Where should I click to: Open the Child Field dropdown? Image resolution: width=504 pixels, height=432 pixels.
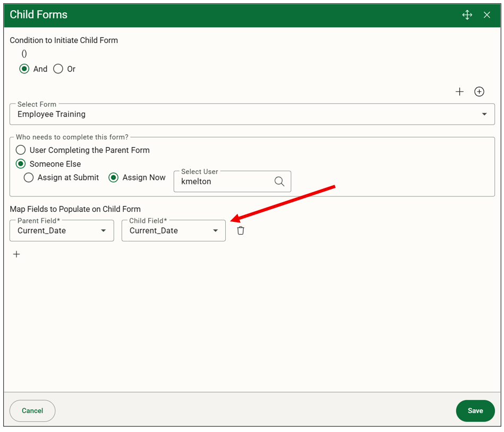click(174, 231)
